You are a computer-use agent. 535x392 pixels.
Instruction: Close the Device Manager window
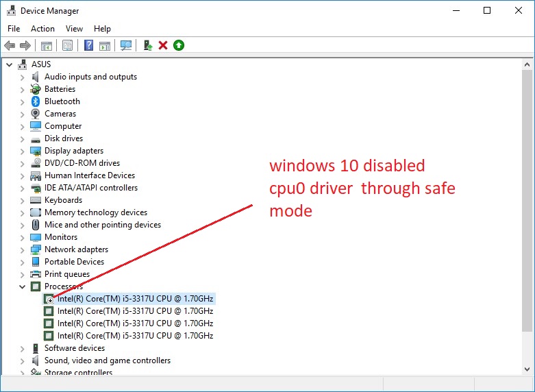coord(519,10)
